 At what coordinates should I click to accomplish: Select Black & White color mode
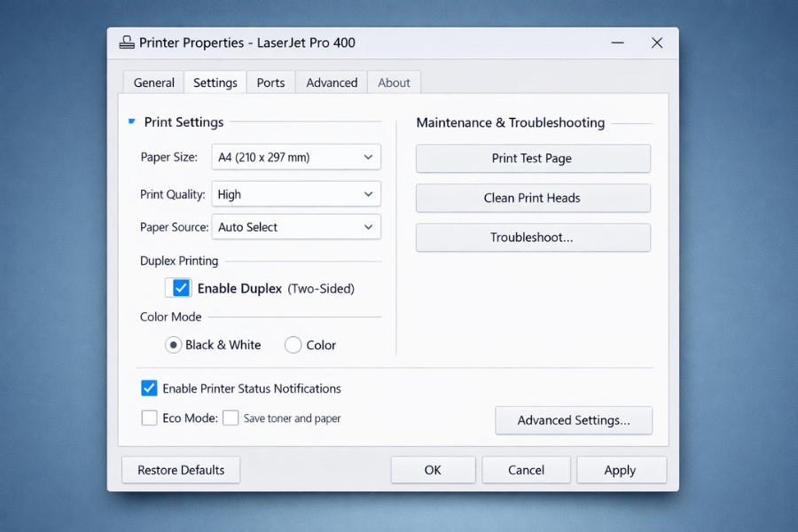click(174, 344)
